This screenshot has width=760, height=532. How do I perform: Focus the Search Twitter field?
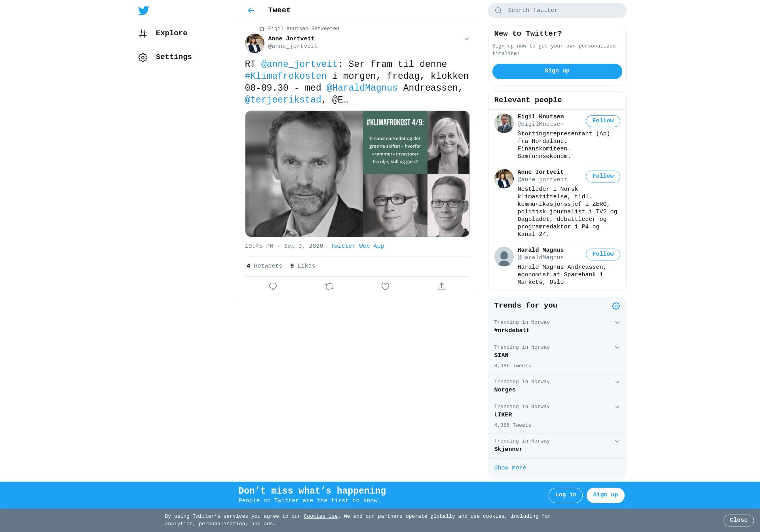tap(557, 11)
